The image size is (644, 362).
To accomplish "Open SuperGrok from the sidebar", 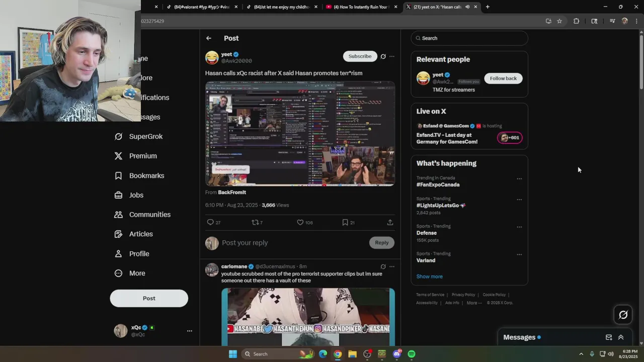I will point(138,136).
